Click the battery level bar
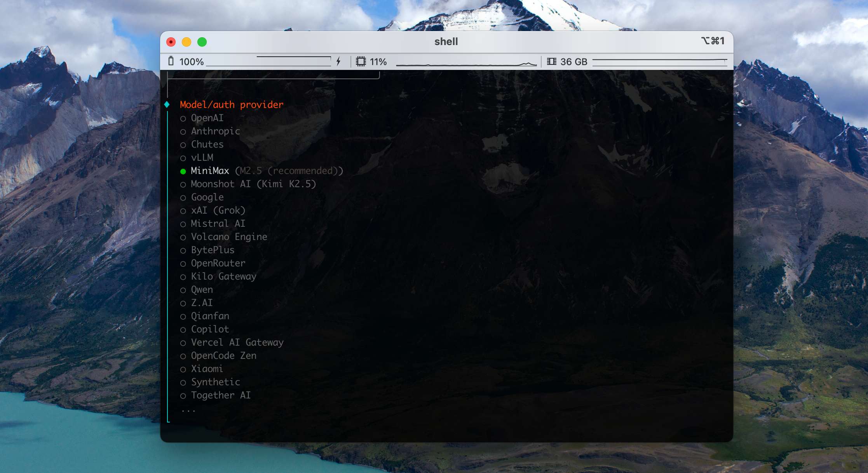 (x=268, y=61)
